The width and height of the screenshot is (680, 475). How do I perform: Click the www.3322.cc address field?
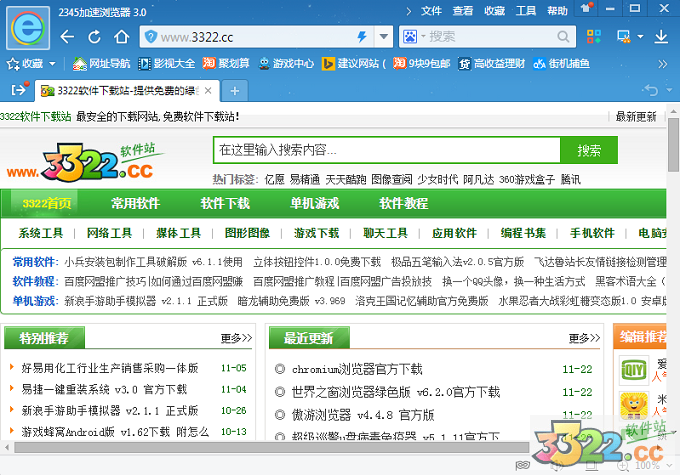256,37
